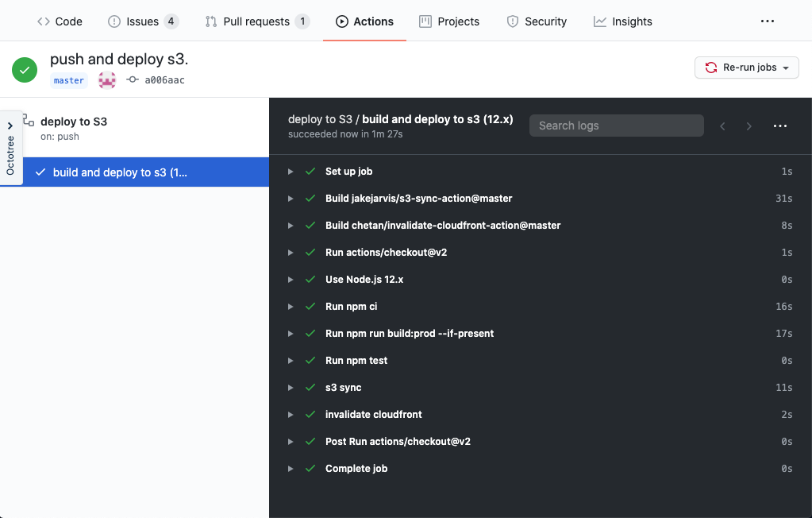
Task: Click the s3 sync step title
Action: 344,388
